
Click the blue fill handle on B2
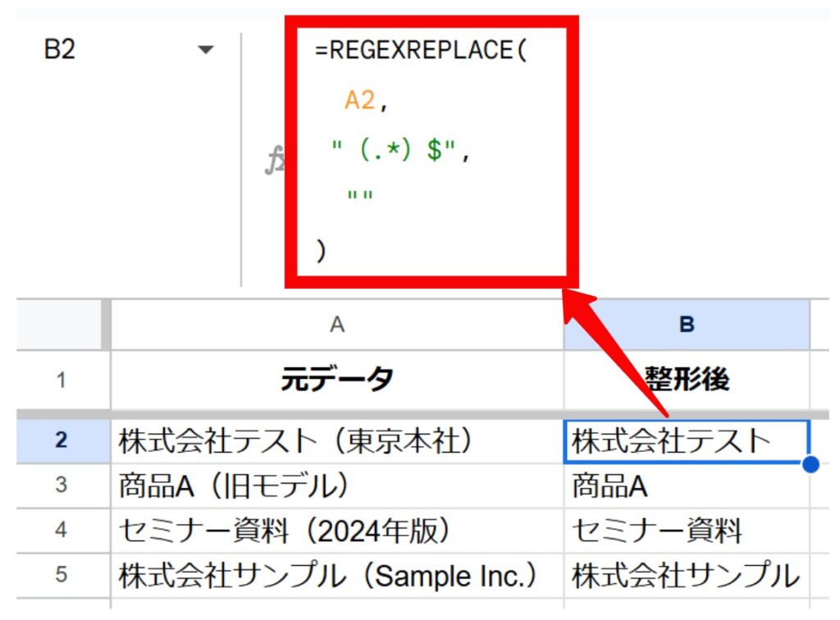(x=811, y=464)
